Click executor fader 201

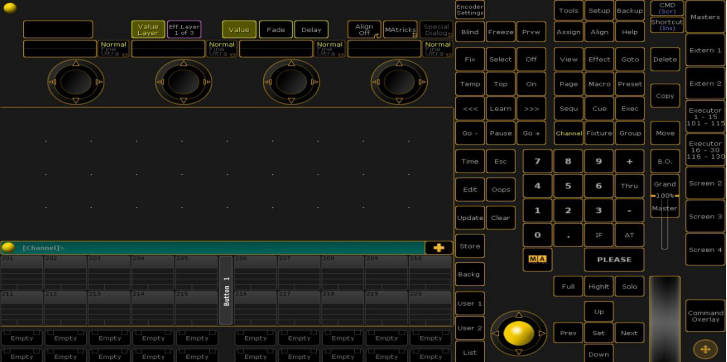coord(22,273)
